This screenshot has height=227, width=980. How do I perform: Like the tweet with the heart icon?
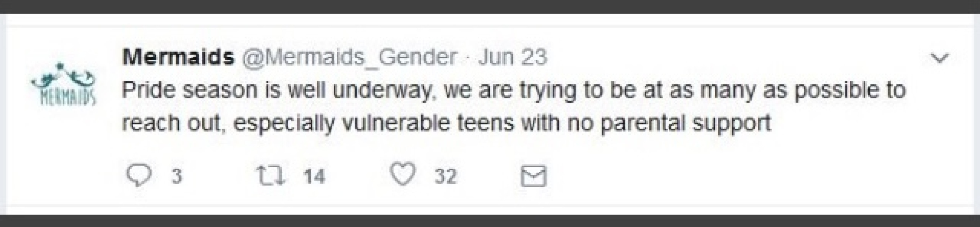click(x=403, y=176)
